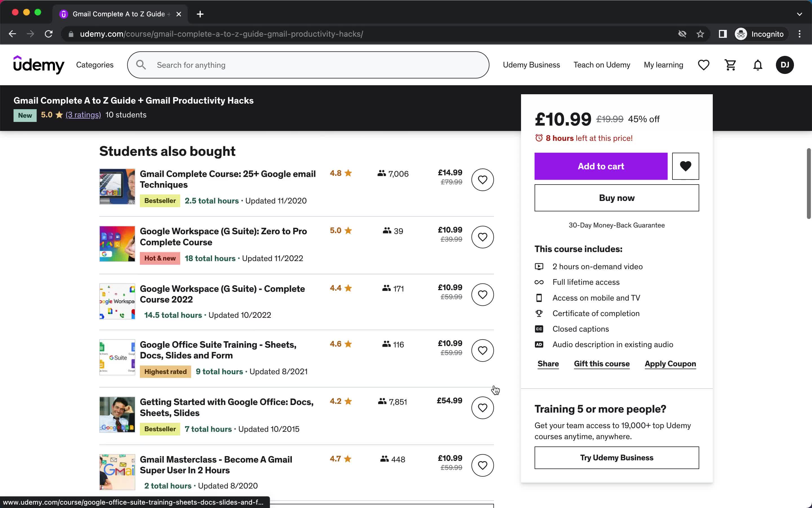Click the search magnifier icon
Image resolution: width=812 pixels, height=508 pixels.
[141, 65]
